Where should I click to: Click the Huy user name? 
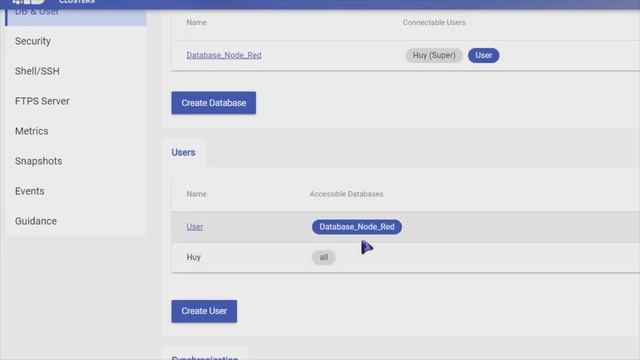[193, 258]
